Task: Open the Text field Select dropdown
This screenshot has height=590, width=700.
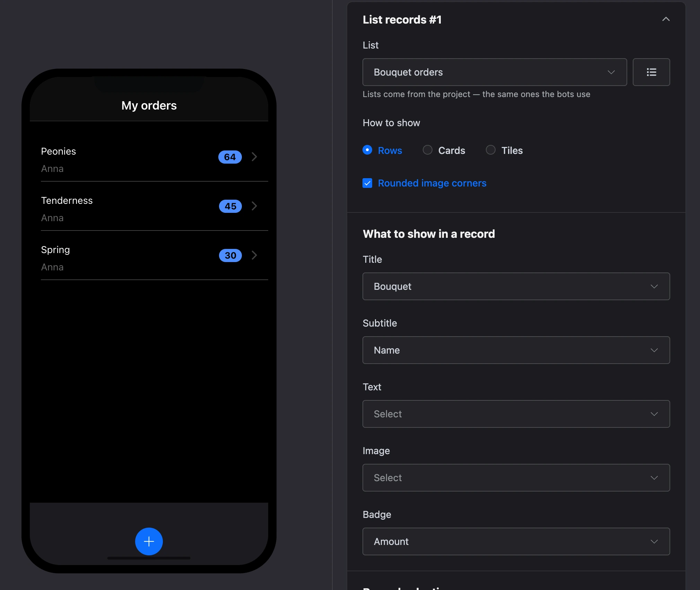Action: click(x=516, y=414)
